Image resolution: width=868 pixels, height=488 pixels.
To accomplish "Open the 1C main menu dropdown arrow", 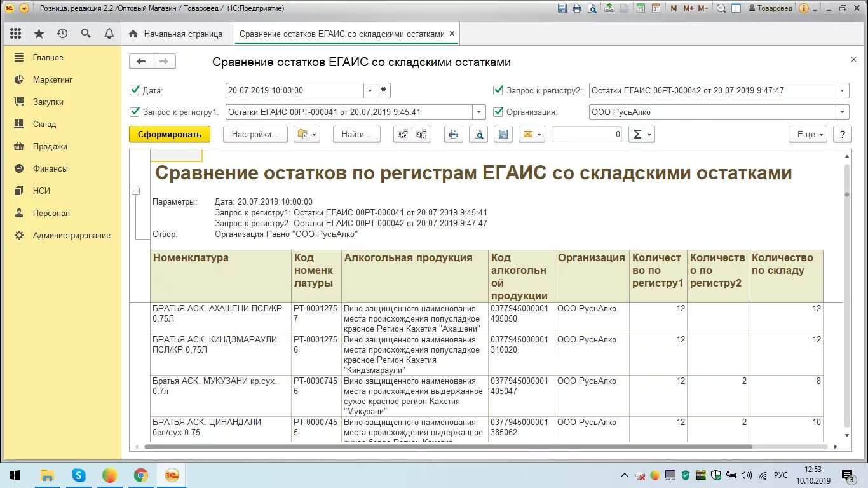I will click(x=24, y=8).
